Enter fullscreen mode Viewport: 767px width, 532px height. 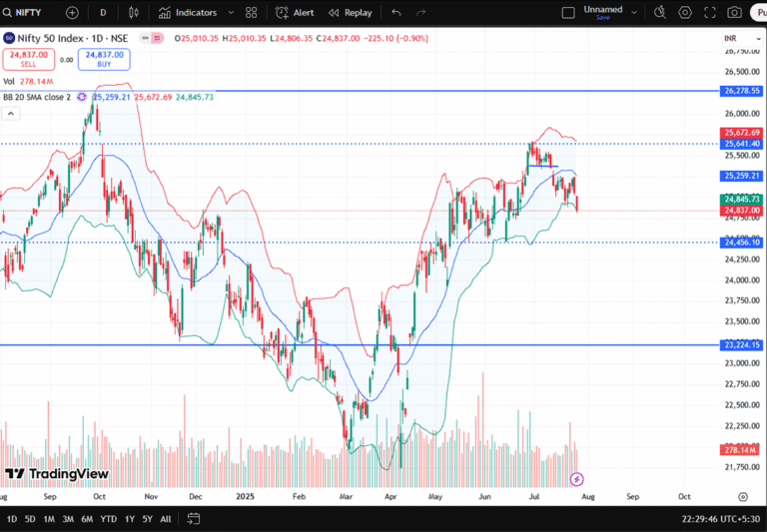[x=710, y=13]
